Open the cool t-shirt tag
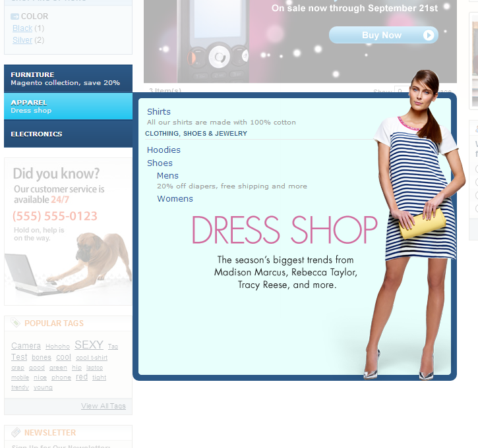Viewport: 478px width, 448px height. pos(92,358)
